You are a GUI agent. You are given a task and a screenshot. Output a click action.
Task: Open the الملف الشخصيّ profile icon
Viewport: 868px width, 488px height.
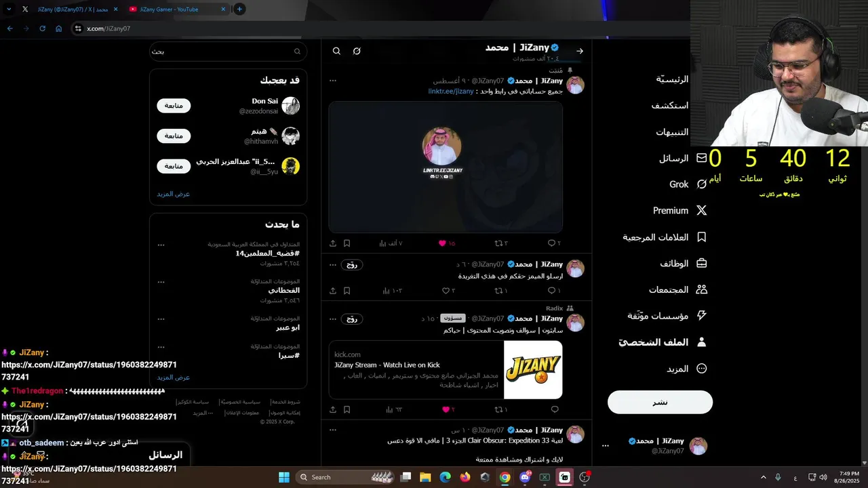click(702, 342)
